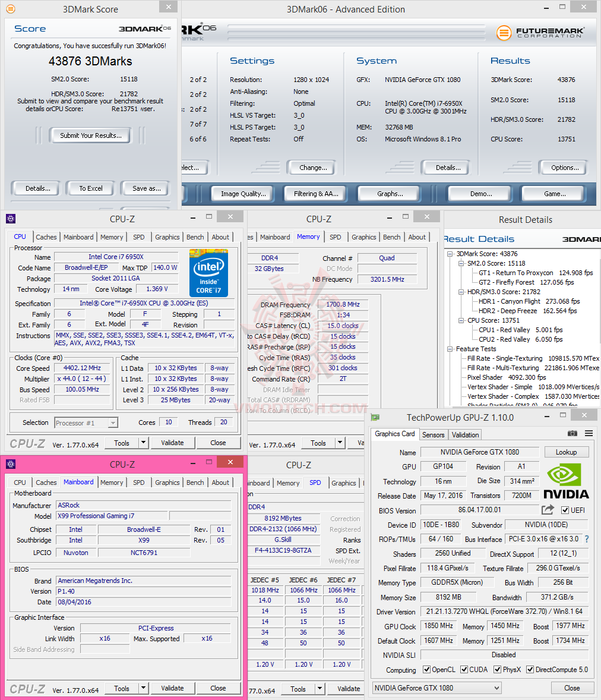Collapse the HDR/SM3.0 Score tree node
This screenshot has width=601, height=700.
point(461,292)
